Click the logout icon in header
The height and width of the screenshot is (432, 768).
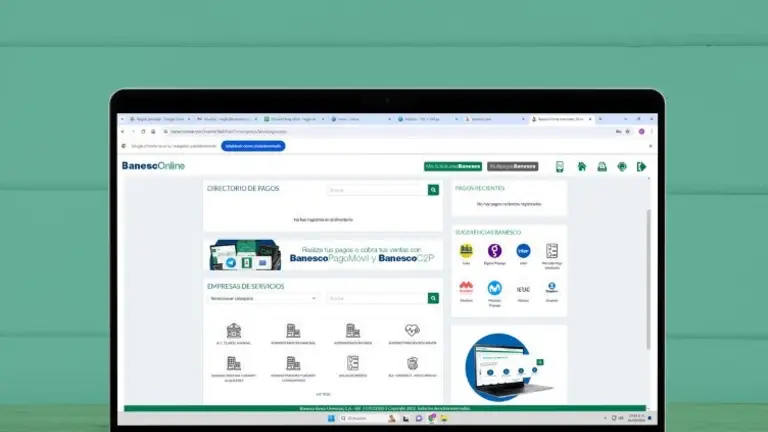(x=642, y=166)
